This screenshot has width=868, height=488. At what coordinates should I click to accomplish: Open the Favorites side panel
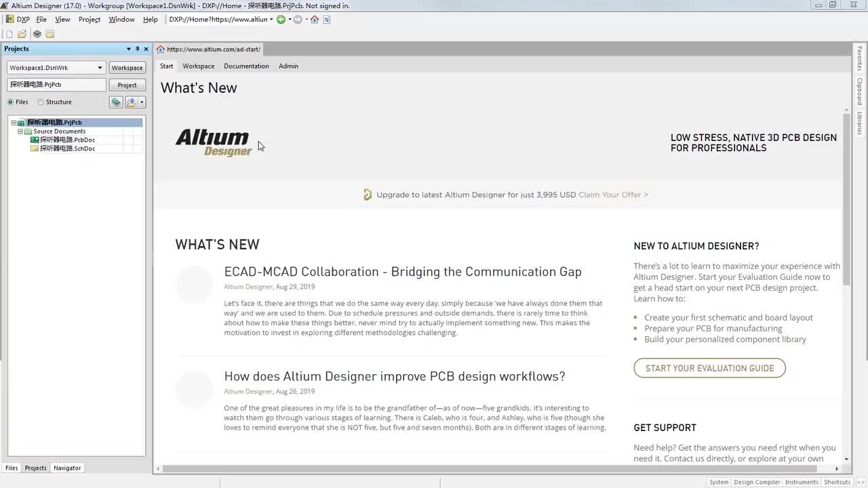[859, 58]
